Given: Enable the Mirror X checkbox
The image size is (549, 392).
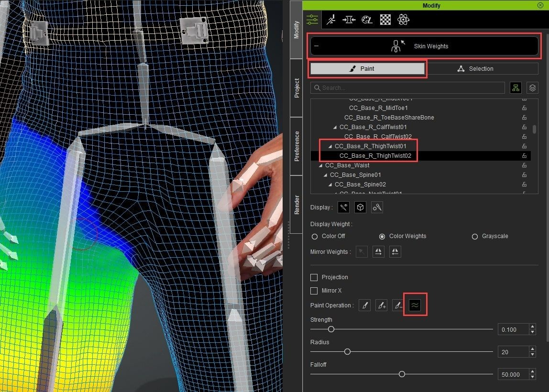Looking at the screenshot, I should (314, 291).
